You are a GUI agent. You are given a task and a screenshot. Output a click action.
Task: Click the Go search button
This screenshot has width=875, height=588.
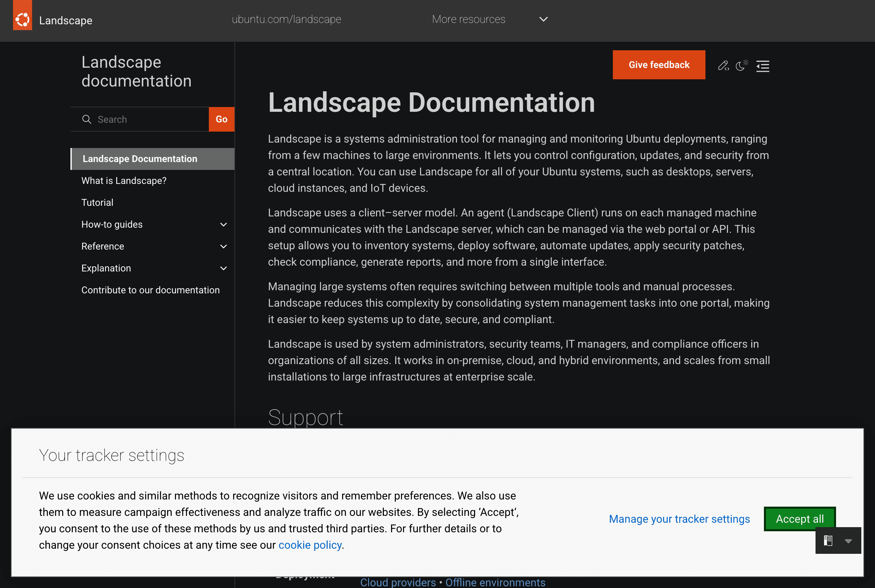pos(221,119)
